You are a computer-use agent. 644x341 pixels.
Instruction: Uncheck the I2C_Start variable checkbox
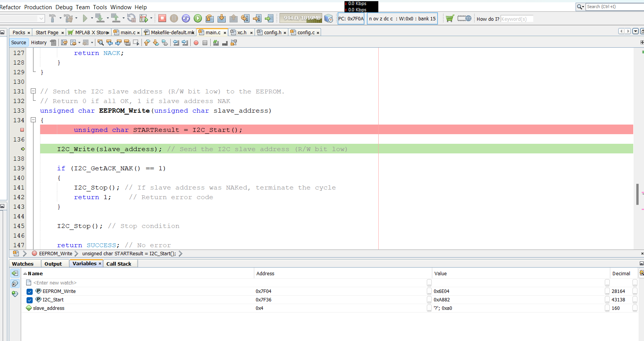coord(30,300)
